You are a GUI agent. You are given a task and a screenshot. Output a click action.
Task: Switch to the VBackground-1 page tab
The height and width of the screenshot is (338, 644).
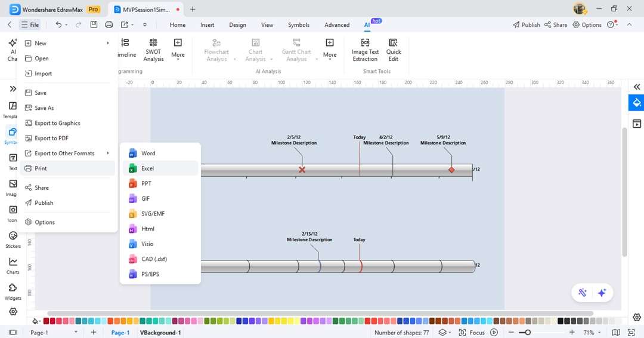click(160, 333)
